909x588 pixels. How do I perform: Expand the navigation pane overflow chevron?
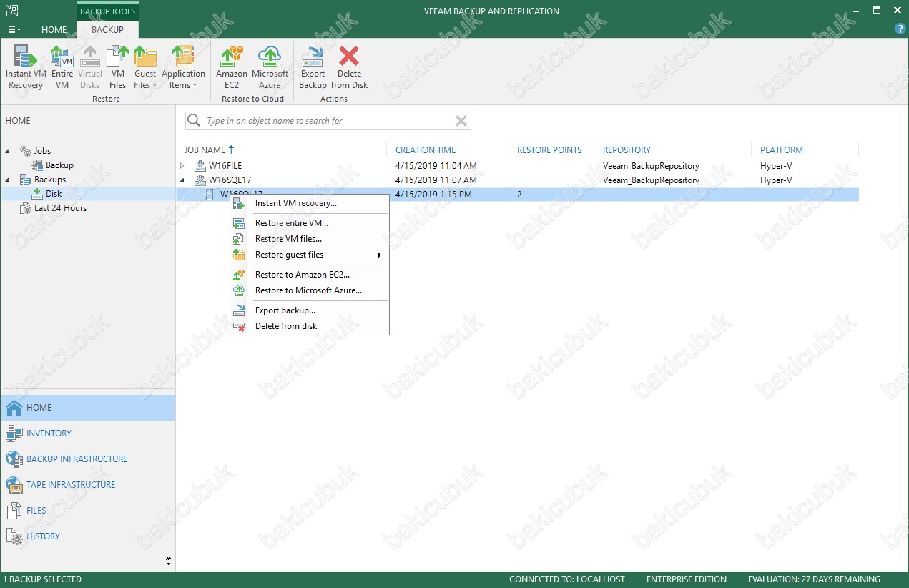(x=168, y=559)
